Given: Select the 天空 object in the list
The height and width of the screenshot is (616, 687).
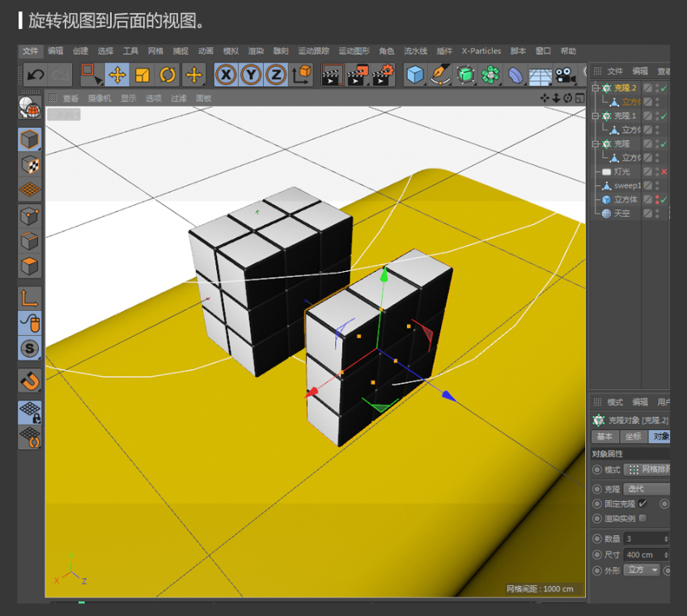Looking at the screenshot, I should pos(621,214).
